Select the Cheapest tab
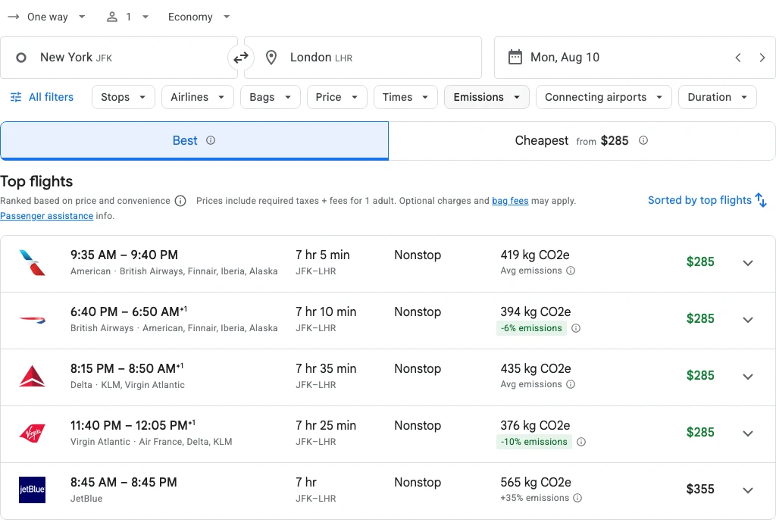This screenshot has height=532, width=776. pos(581,140)
